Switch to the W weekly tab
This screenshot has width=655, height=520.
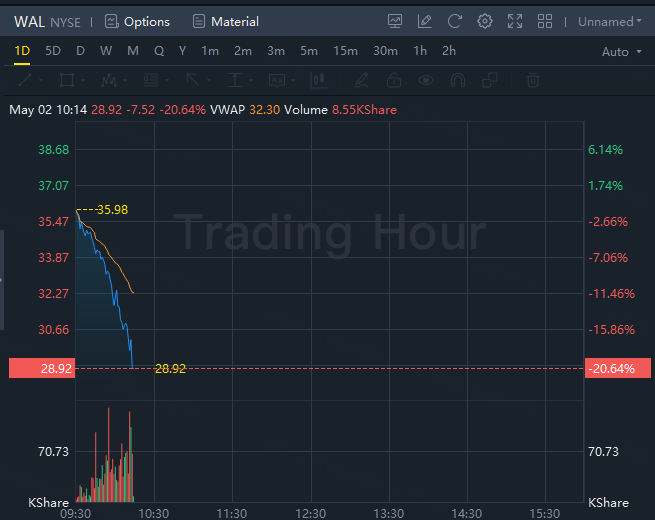click(x=106, y=51)
